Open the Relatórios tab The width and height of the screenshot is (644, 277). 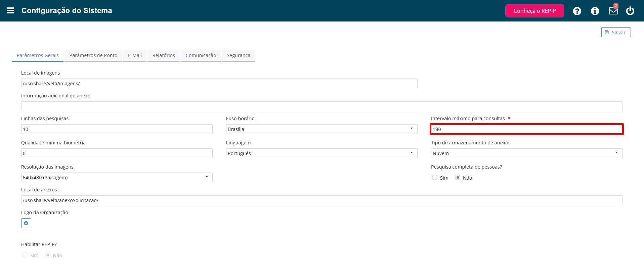[x=164, y=56]
